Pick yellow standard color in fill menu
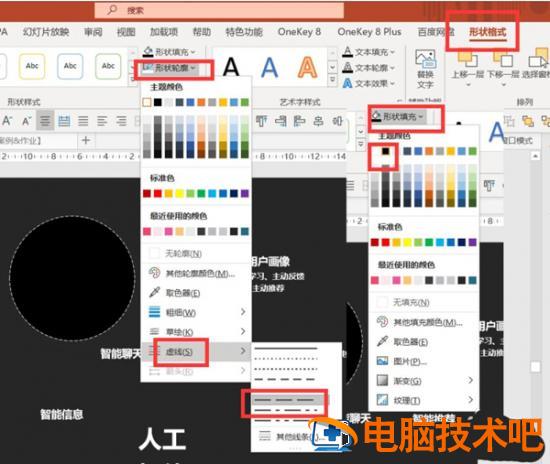 point(407,242)
